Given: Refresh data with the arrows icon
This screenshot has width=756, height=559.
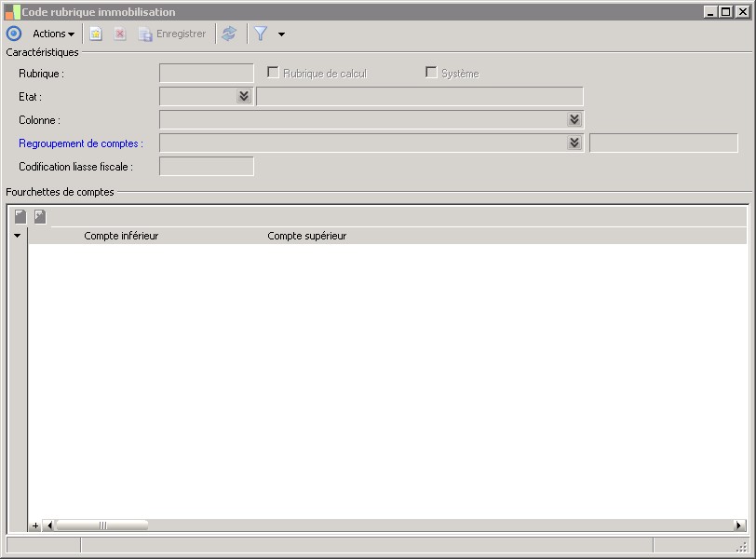Looking at the screenshot, I should point(229,34).
